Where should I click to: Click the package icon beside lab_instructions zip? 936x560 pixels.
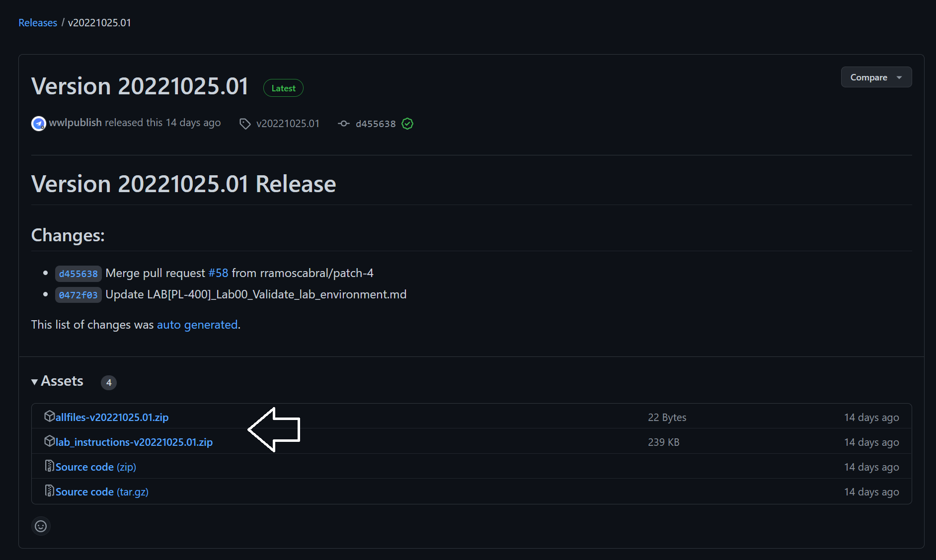pos(49,441)
